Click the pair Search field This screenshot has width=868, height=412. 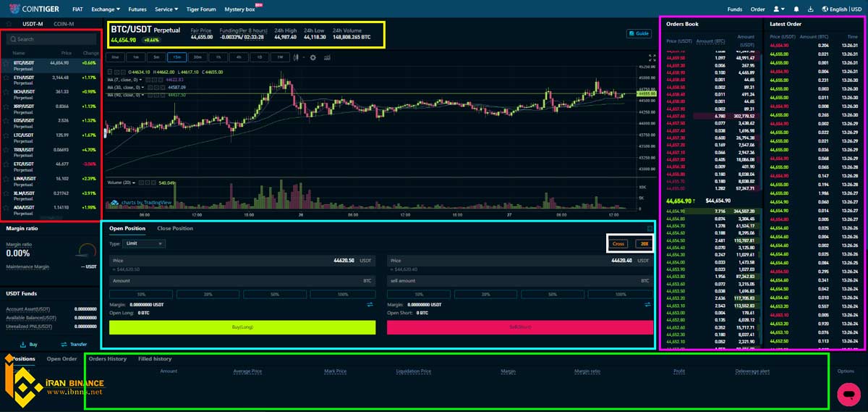[x=52, y=39]
